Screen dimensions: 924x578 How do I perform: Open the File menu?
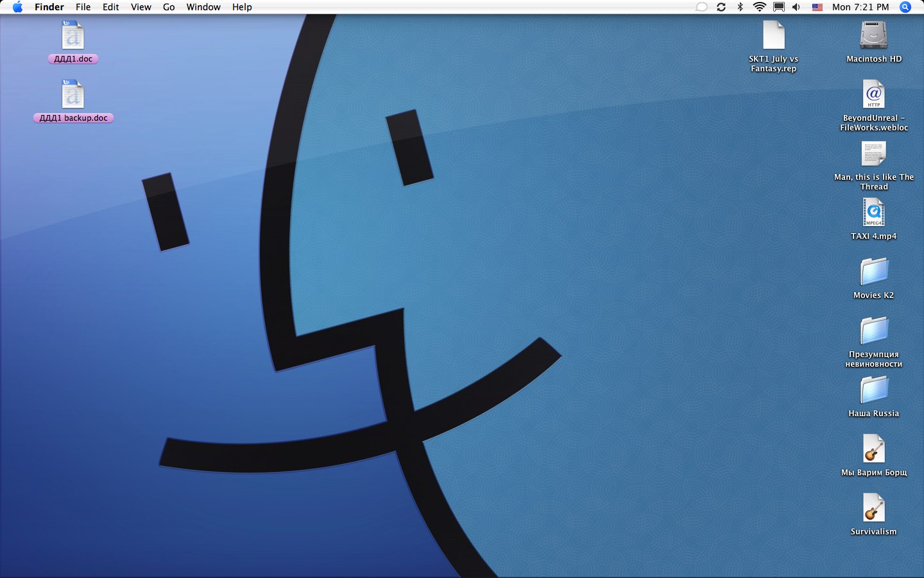click(x=83, y=7)
